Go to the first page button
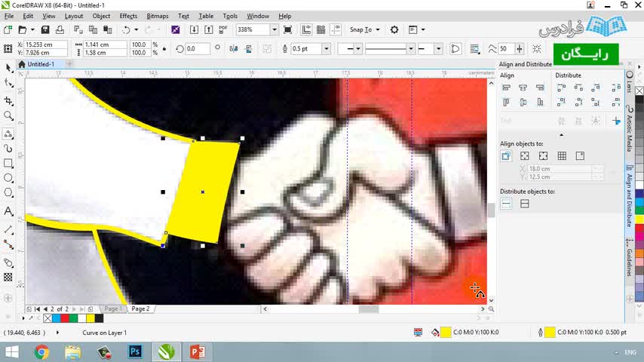644x362 pixels. [38, 309]
